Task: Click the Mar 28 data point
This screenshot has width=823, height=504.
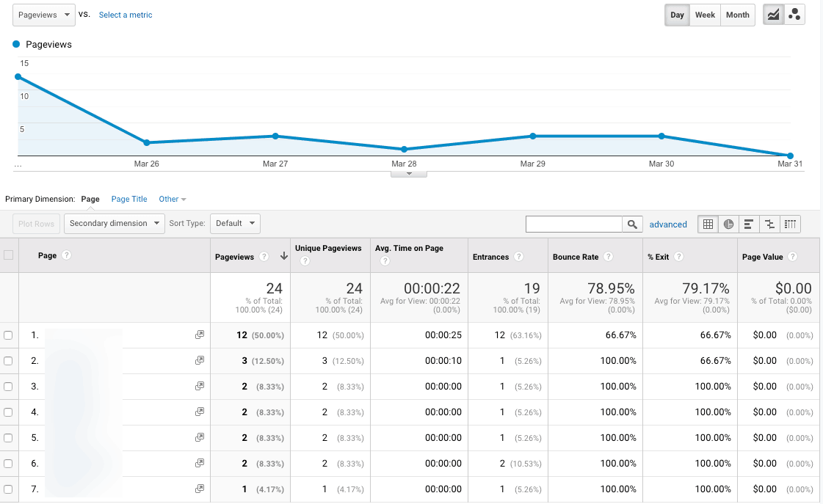Action: [x=404, y=150]
